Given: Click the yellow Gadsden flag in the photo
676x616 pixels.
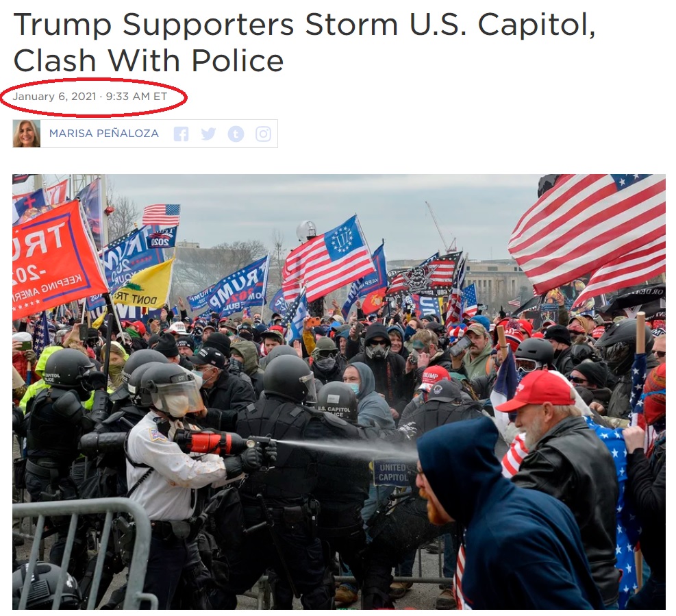Looking at the screenshot, I should pos(144,285).
